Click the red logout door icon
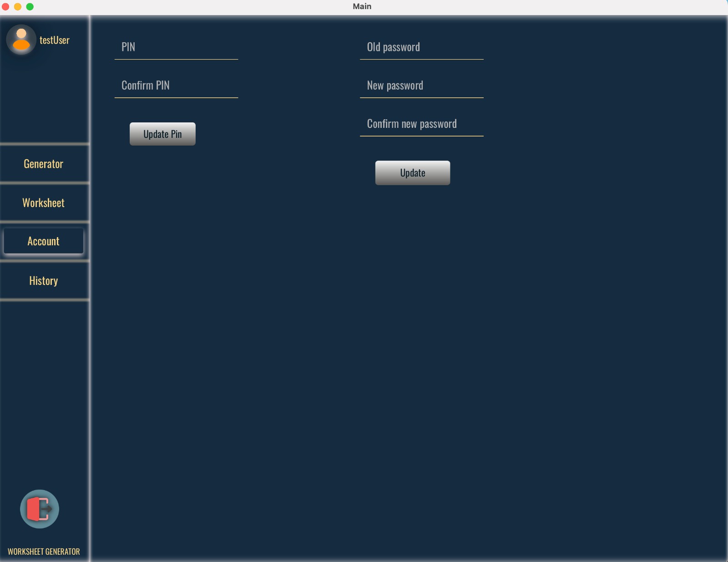 click(40, 509)
